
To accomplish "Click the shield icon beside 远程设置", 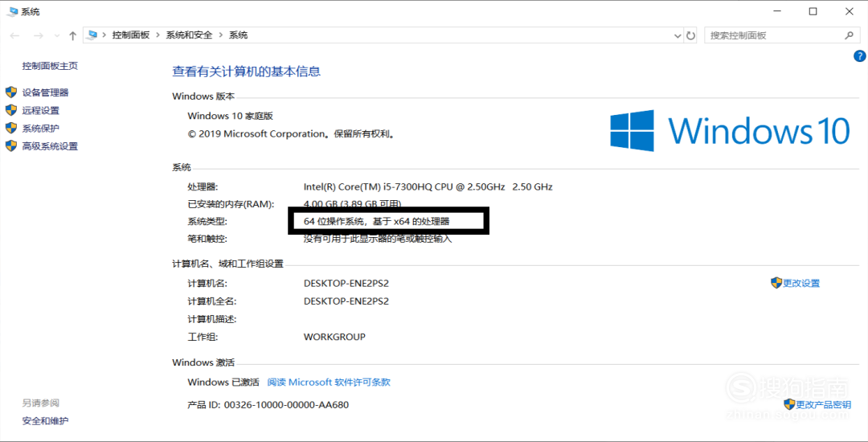I will pyautogui.click(x=11, y=110).
